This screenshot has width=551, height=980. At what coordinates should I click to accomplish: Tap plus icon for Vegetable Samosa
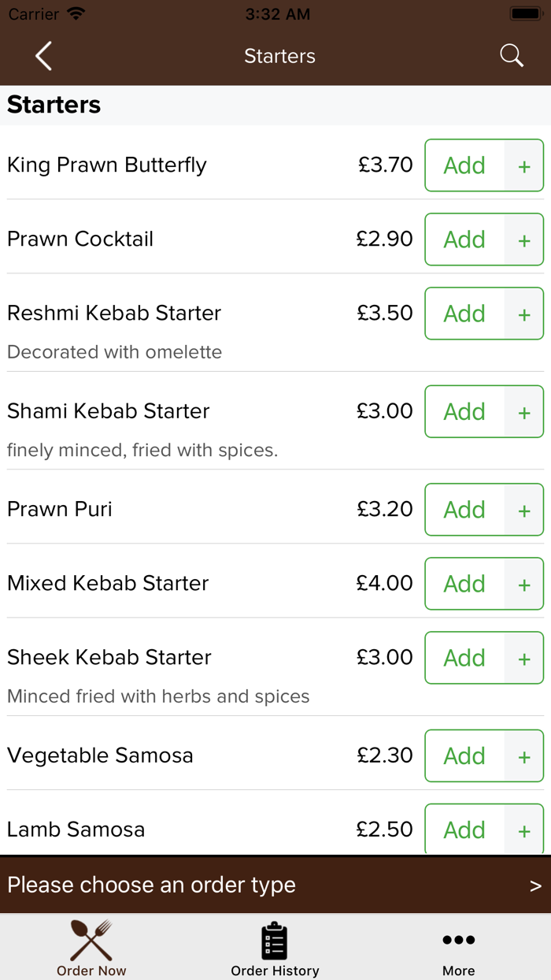[524, 757]
